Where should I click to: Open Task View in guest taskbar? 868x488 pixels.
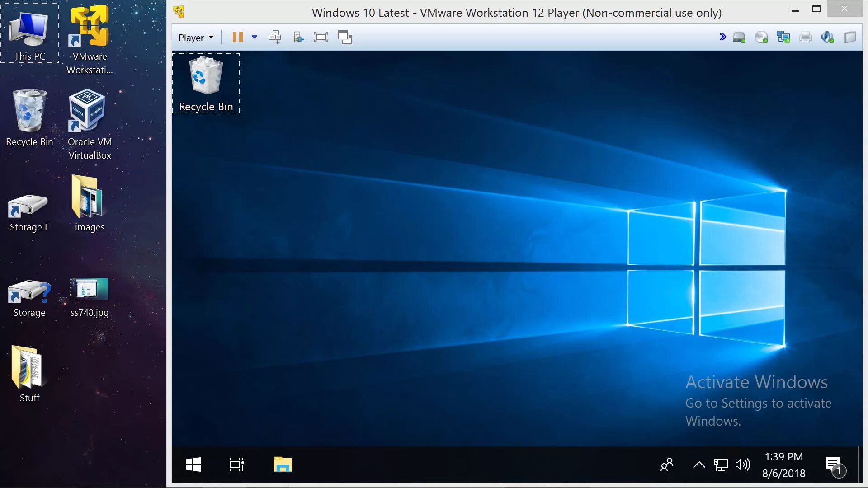click(x=236, y=465)
